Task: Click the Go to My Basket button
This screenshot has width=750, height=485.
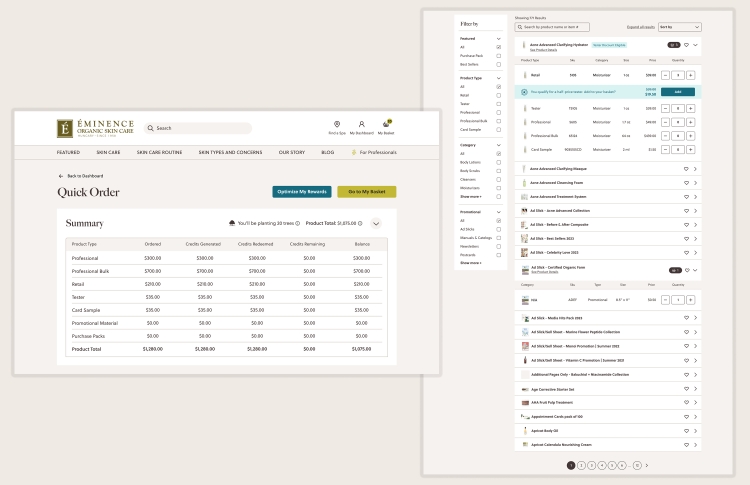Action: pyautogui.click(x=367, y=192)
